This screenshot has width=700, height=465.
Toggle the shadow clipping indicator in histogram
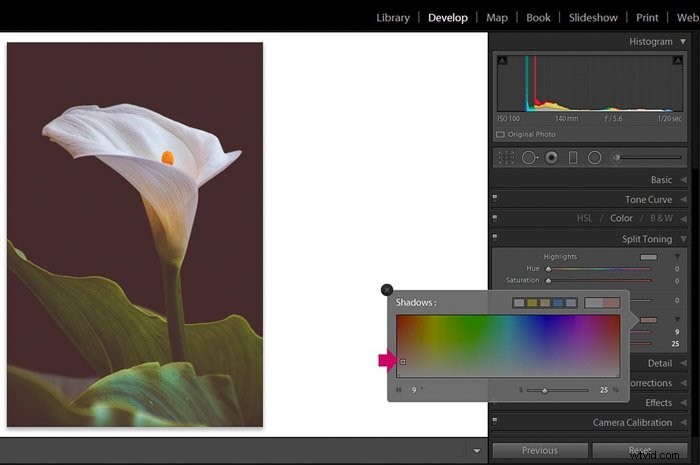(503, 60)
